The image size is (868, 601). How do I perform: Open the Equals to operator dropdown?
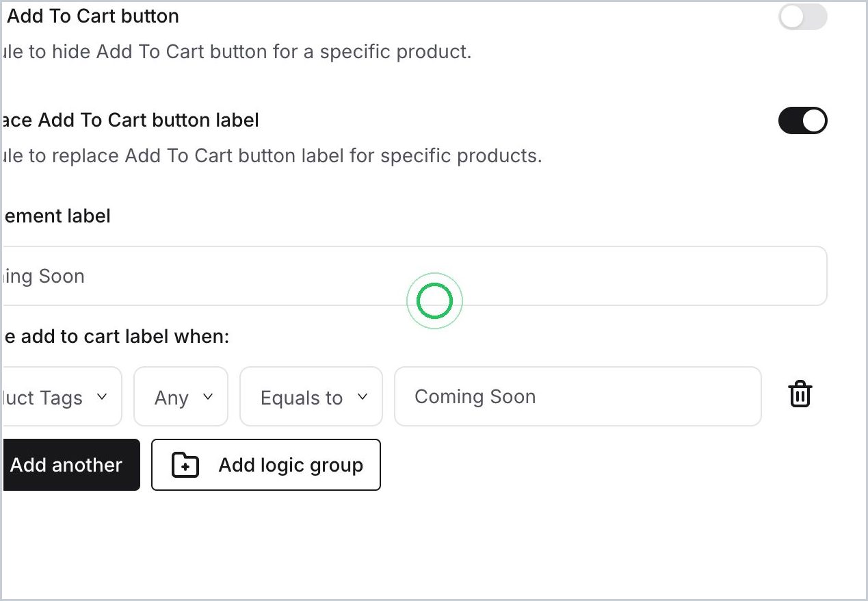click(x=311, y=396)
